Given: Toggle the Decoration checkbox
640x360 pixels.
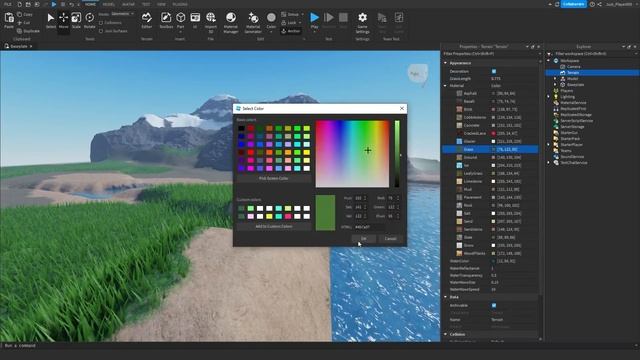Looking at the screenshot, I should (x=494, y=71).
